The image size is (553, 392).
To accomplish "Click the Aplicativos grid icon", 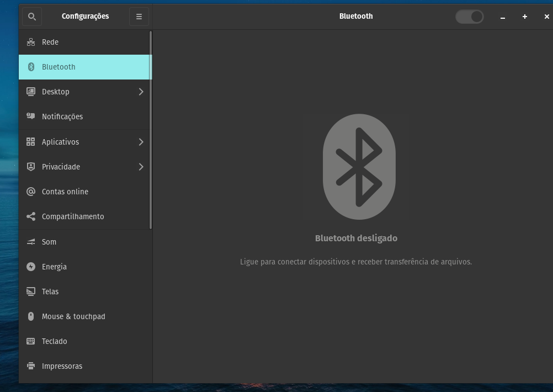I will click(31, 142).
